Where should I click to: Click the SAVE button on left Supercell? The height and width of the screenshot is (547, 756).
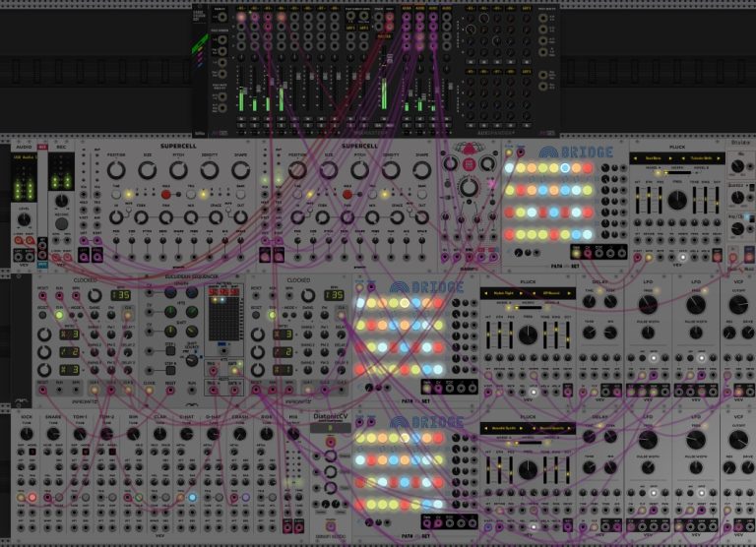240,194
